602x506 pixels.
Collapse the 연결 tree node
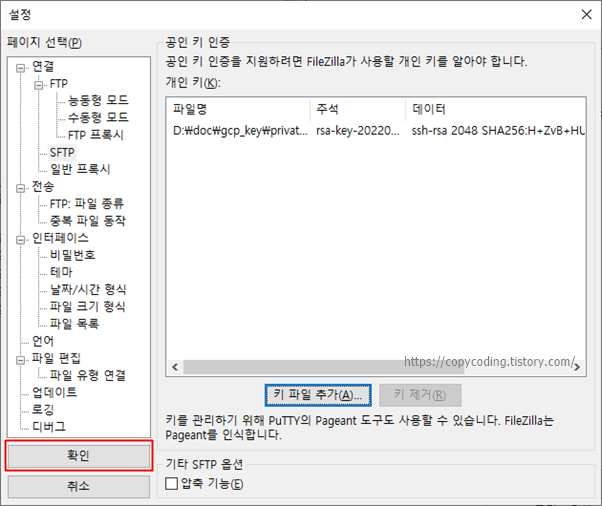[x=20, y=68]
